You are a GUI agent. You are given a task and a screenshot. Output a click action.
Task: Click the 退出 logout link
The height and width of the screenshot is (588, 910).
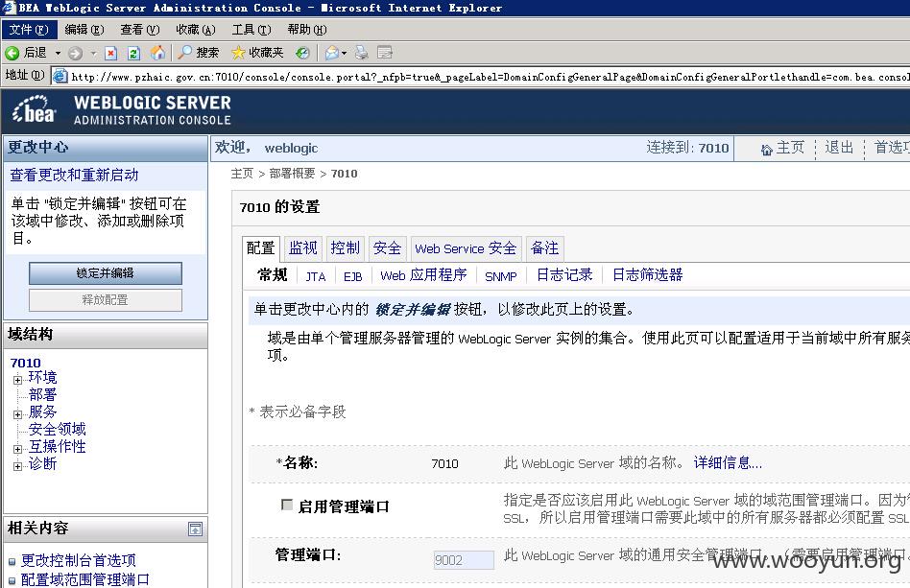point(839,148)
